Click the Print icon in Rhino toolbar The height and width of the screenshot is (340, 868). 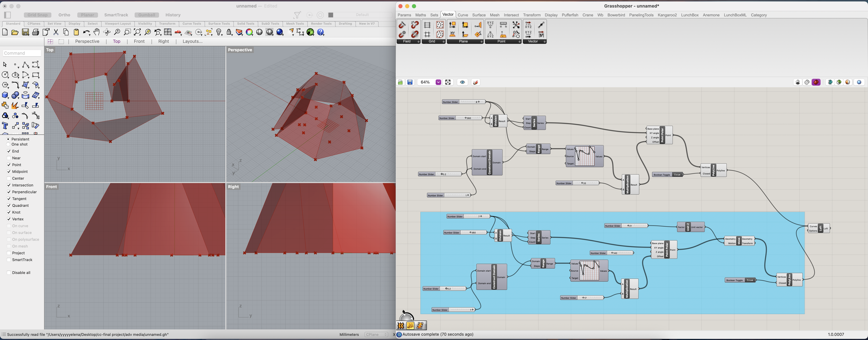click(x=35, y=32)
